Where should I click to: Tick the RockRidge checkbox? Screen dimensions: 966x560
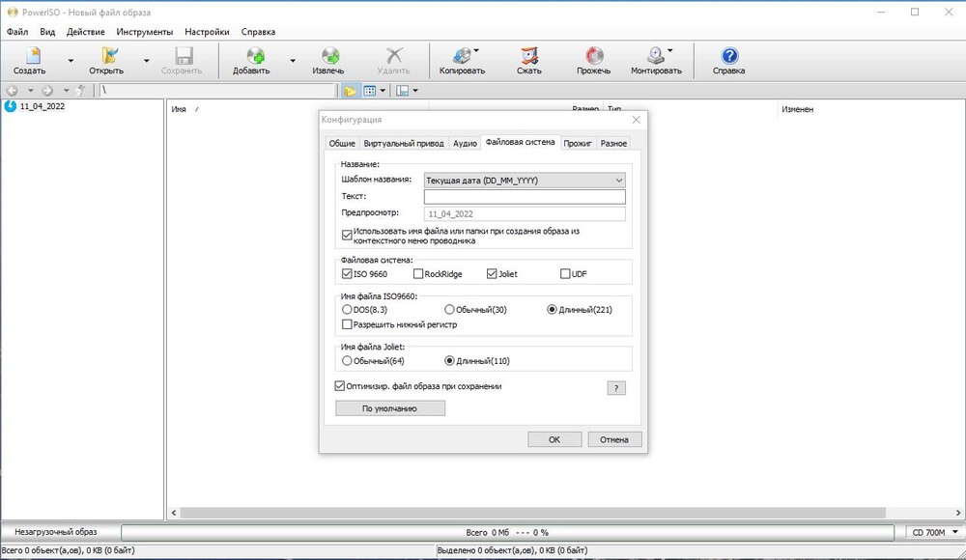[x=418, y=274]
